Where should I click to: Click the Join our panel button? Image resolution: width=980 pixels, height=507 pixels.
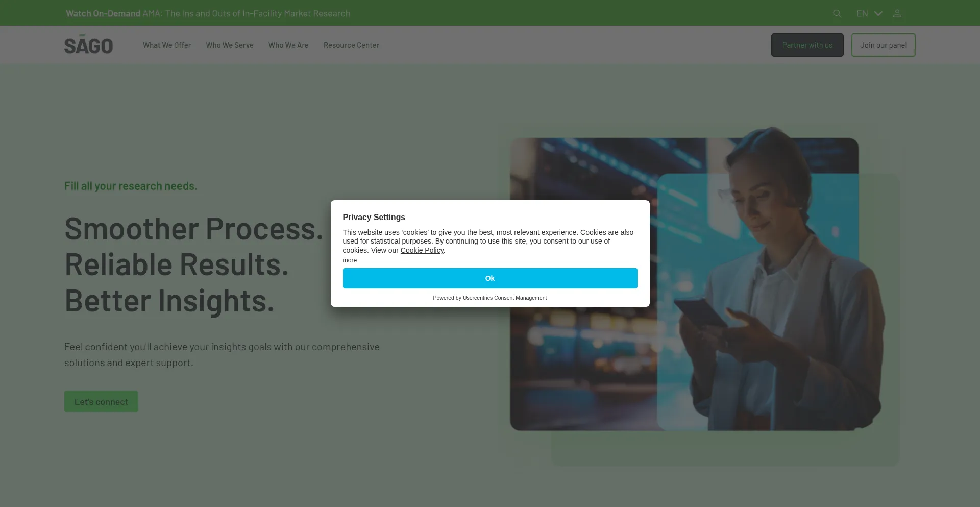click(883, 45)
